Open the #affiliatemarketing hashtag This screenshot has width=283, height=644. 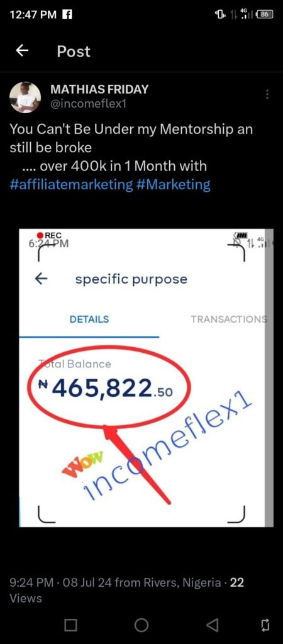72,184
